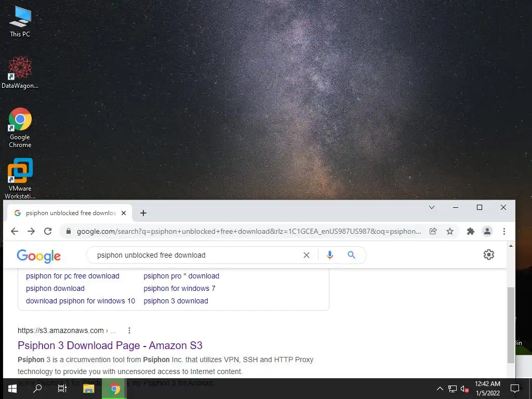The width and height of the screenshot is (532, 399).
Task: Select the psiphon unblocked free download tab
Action: click(70, 213)
